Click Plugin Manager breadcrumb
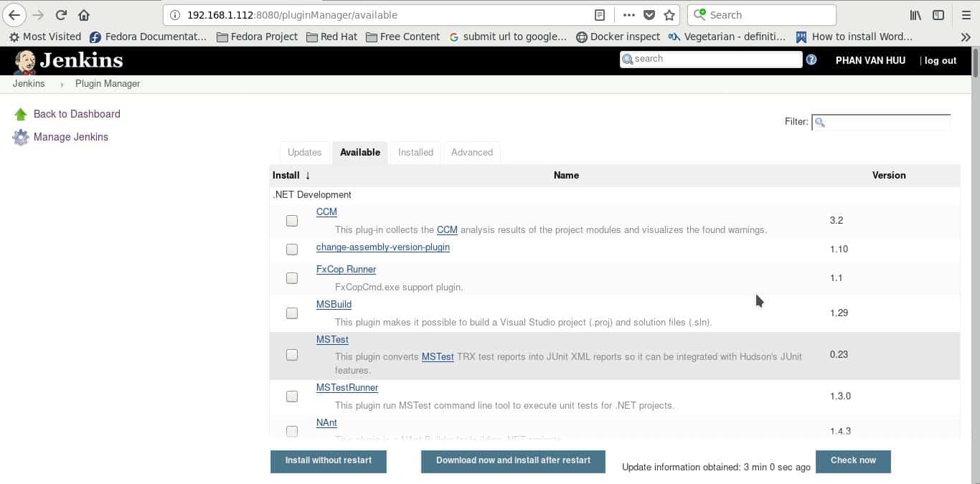This screenshot has width=980, height=484. [108, 84]
